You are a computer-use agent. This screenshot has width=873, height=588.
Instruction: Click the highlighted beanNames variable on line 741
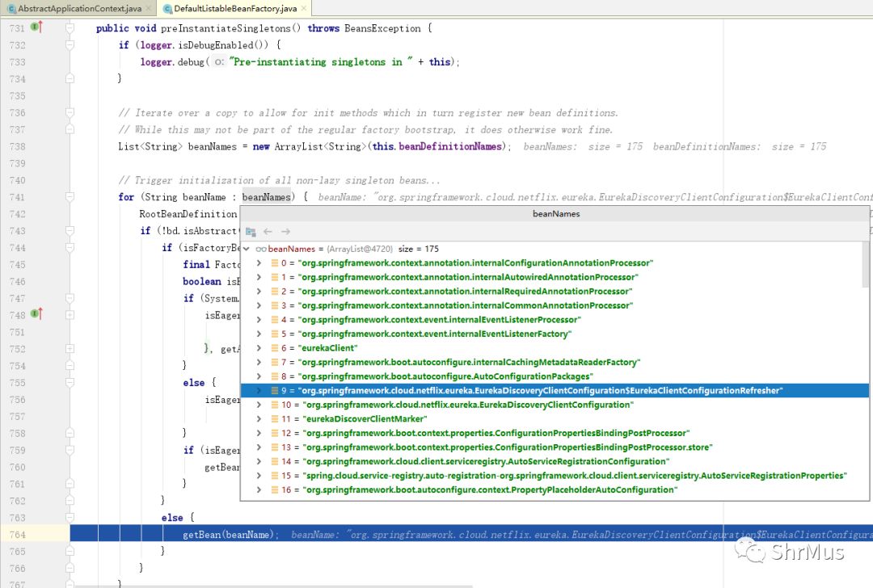[266, 197]
